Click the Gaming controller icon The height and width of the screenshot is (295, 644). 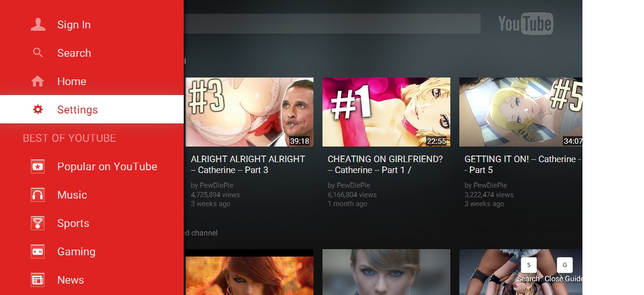point(38,252)
